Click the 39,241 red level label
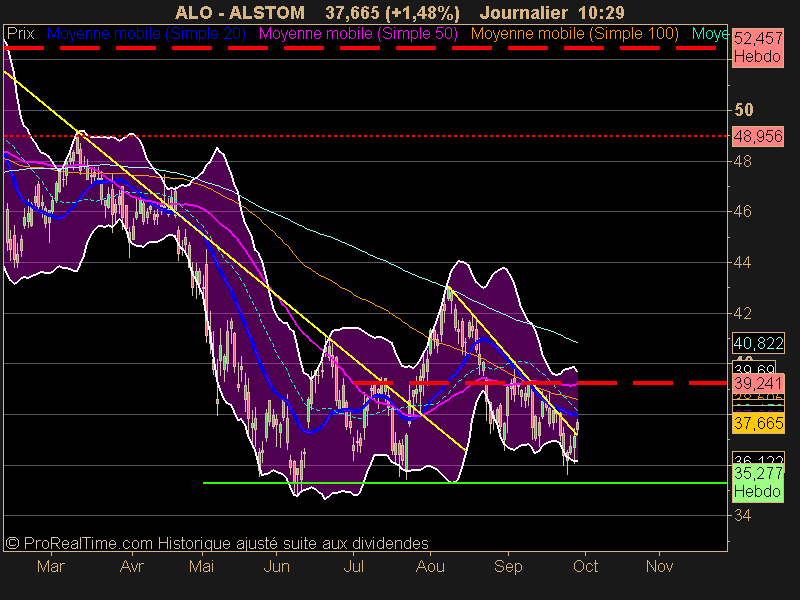Viewport: 800px width, 600px height. coord(758,384)
